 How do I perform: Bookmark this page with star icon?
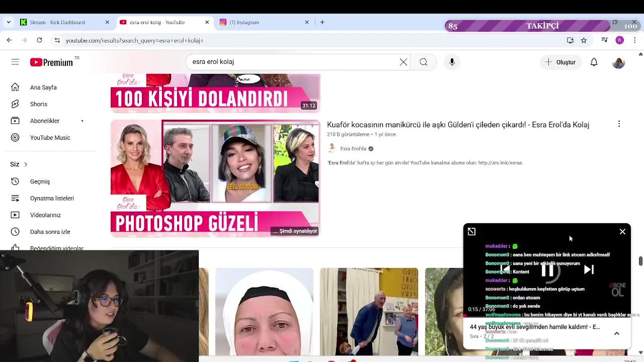[x=584, y=40]
